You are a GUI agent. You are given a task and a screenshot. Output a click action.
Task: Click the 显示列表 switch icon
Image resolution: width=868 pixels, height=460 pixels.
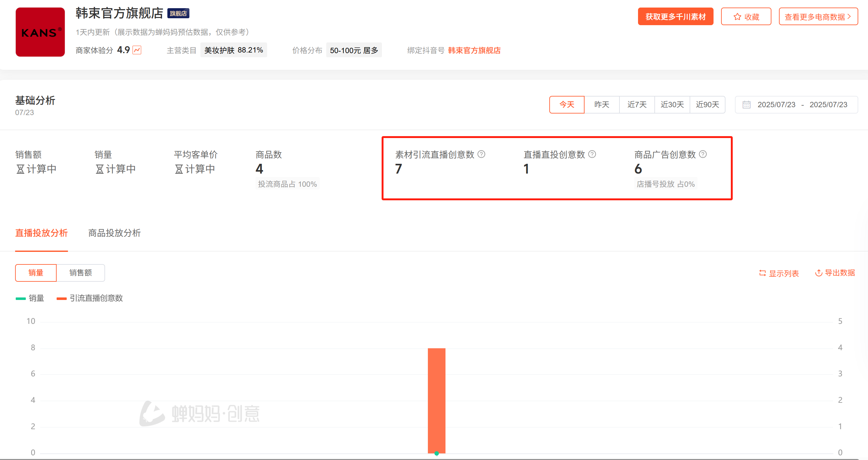[x=762, y=273]
